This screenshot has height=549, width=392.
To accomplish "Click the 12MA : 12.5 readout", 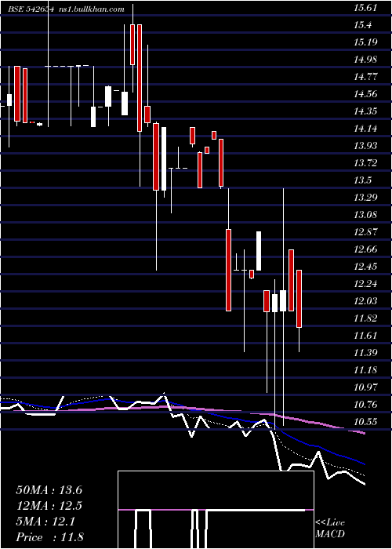I will click(49, 506).
